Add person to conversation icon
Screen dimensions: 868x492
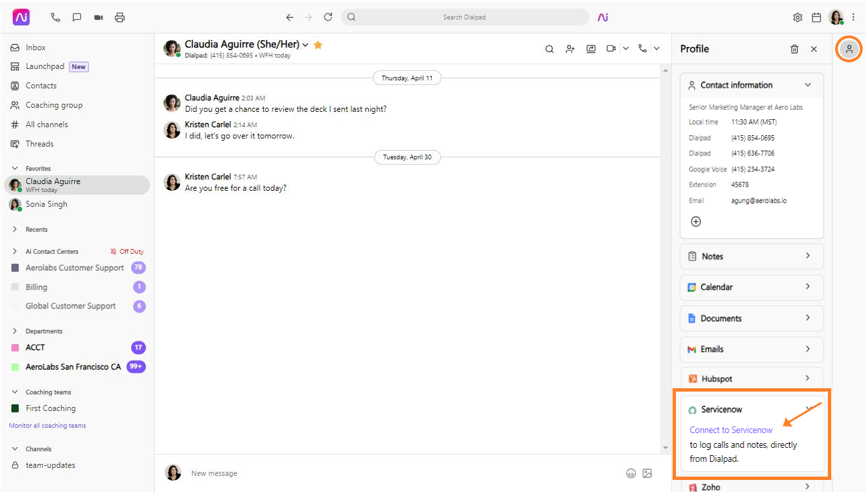click(570, 49)
